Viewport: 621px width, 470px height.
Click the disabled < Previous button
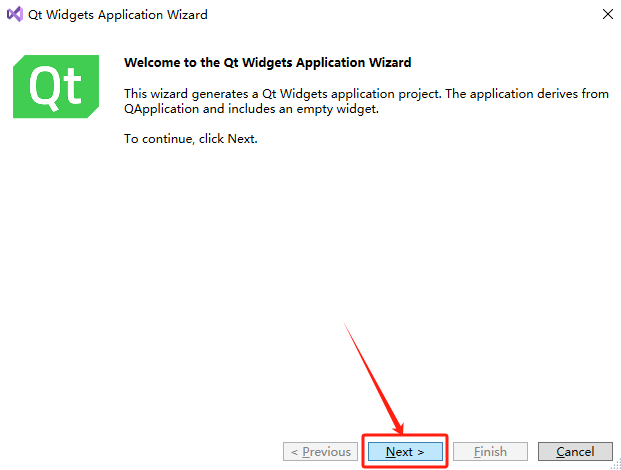click(x=320, y=451)
